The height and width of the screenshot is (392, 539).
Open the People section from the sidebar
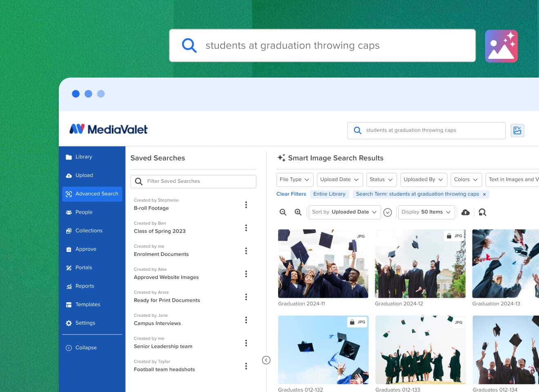pos(84,212)
